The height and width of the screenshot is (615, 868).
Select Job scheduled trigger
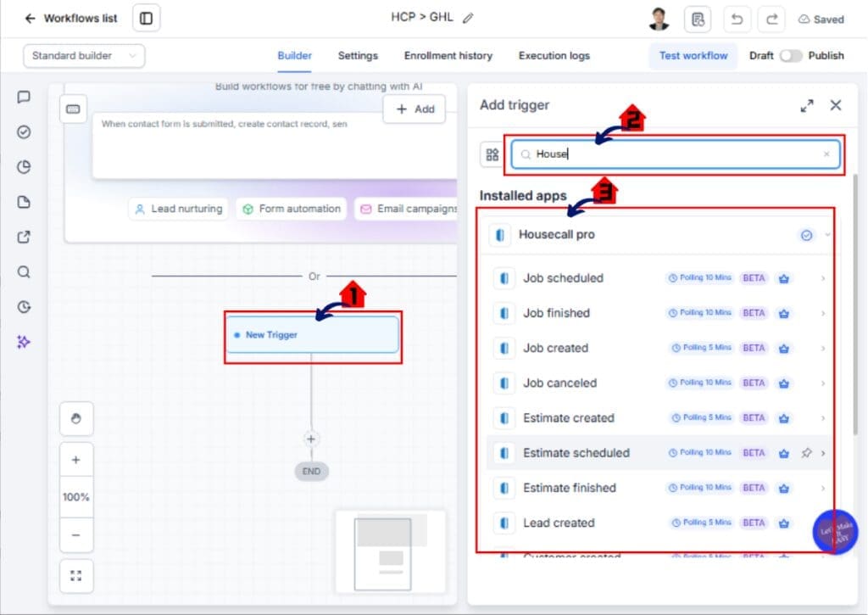pos(659,278)
